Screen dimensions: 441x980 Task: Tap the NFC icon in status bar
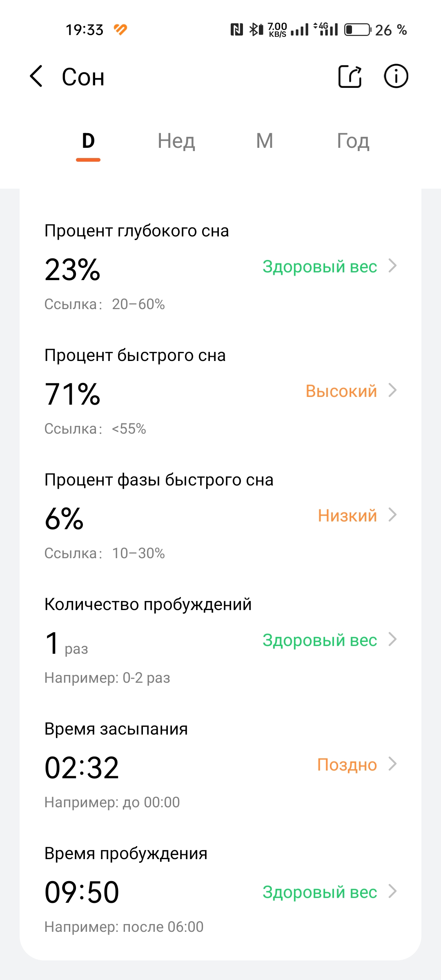[237, 29]
